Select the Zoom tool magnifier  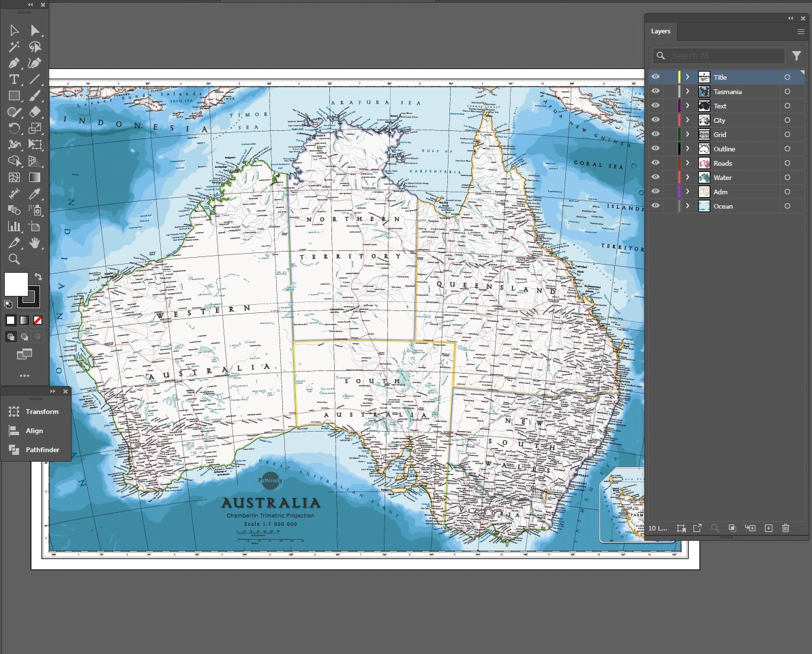(14, 259)
